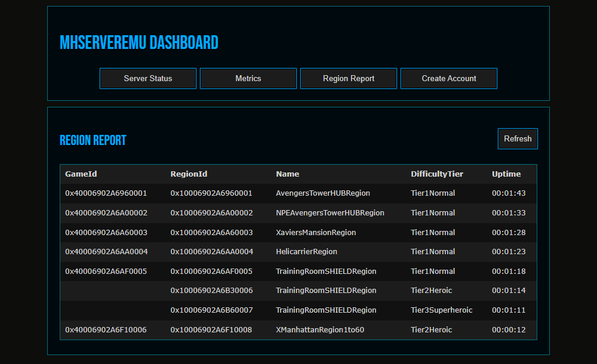Click GameId 0x40006902A6AF0005 cell

(x=106, y=272)
